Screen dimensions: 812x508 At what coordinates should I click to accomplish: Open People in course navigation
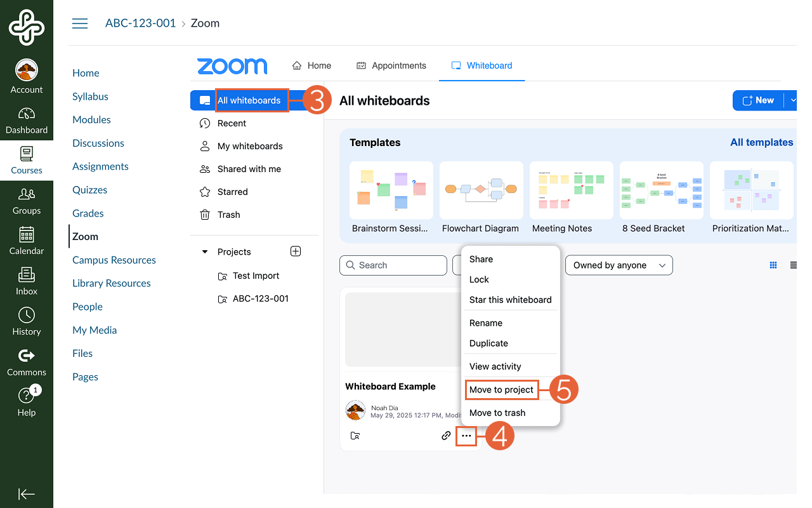[88, 307]
